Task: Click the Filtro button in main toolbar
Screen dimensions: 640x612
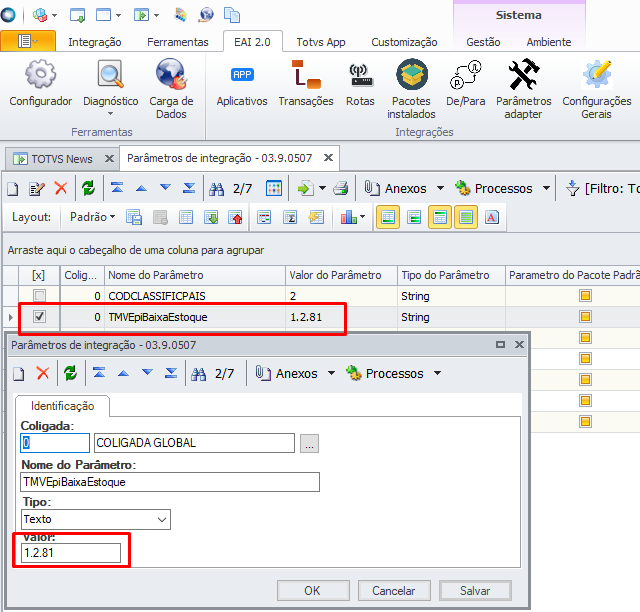Action: [603, 189]
